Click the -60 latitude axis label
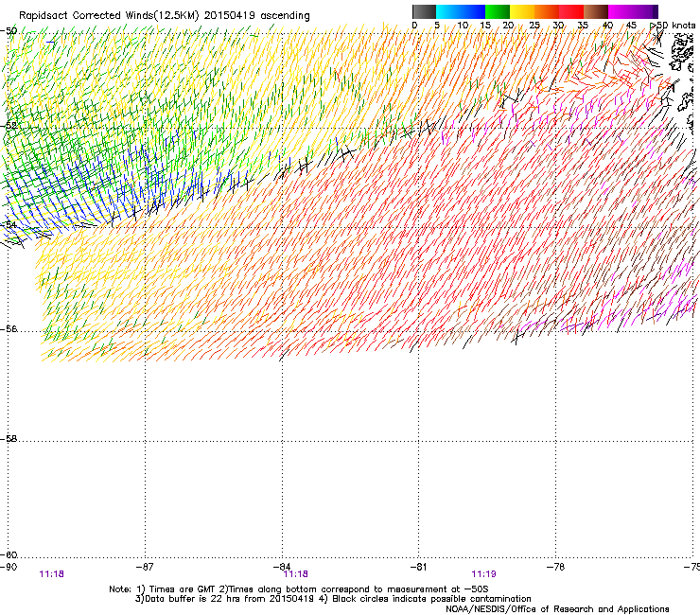 (9, 555)
